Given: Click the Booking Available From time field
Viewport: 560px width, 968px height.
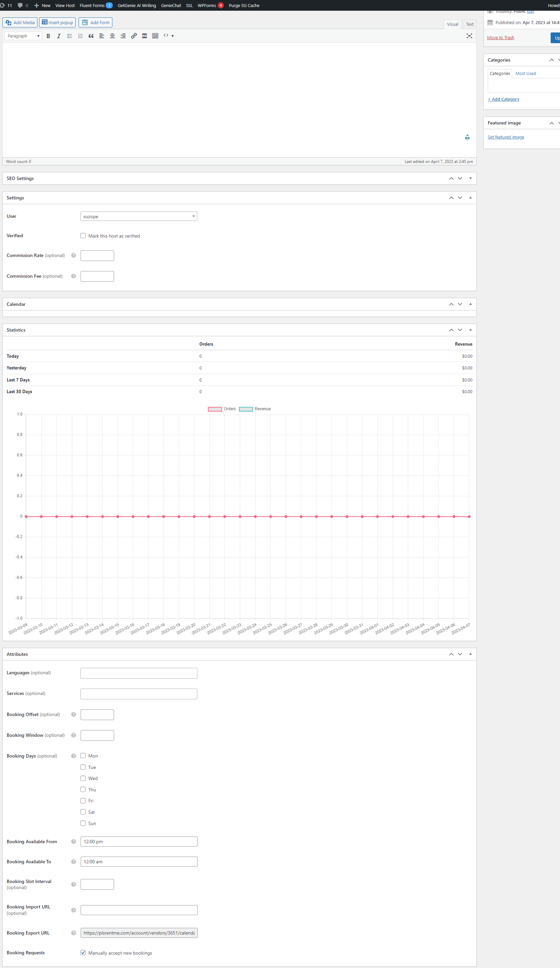Looking at the screenshot, I should click(x=139, y=842).
